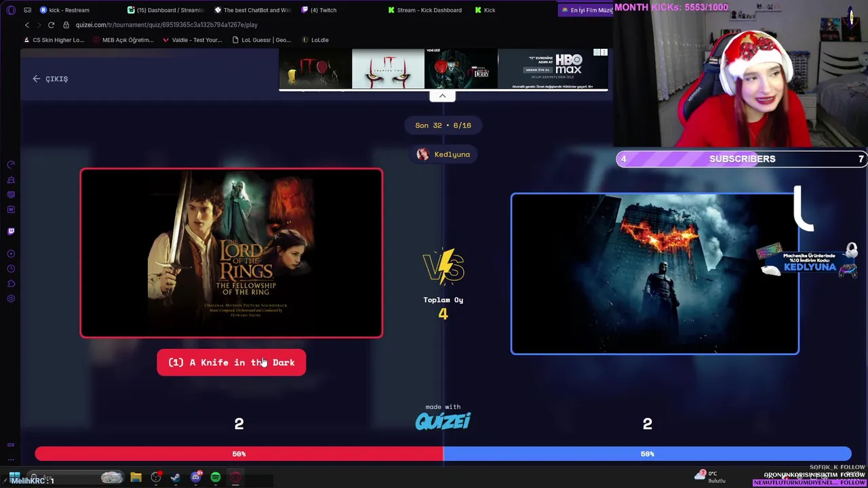Click the made with Quizei logo
The width and height of the screenshot is (868, 488).
click(443, 418)
